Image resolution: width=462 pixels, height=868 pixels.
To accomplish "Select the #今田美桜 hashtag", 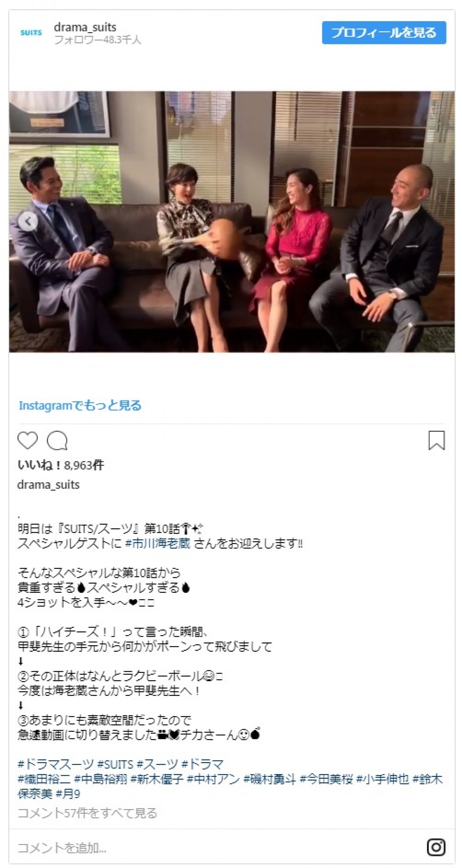I will 326,779.
